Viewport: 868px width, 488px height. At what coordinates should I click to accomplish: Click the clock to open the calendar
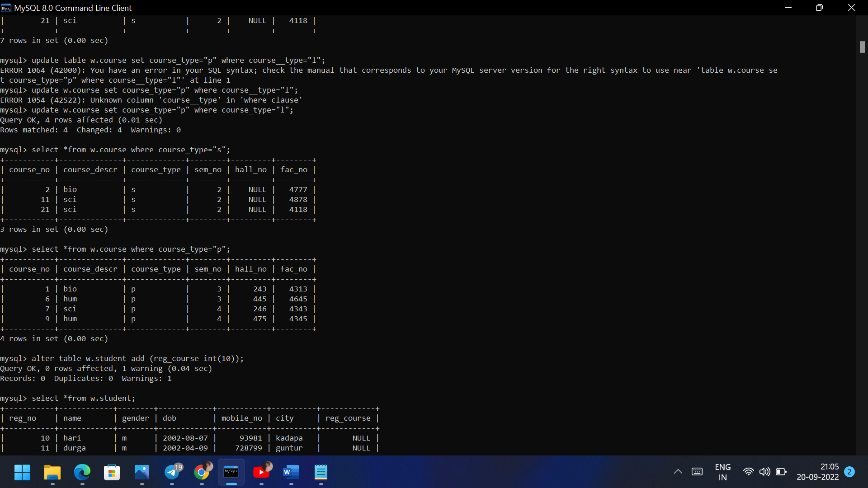click(818, 472)
